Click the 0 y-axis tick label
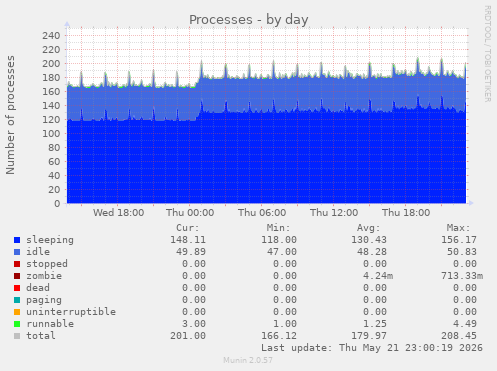Screen dimensions: 497x371 tap(57, 204)
